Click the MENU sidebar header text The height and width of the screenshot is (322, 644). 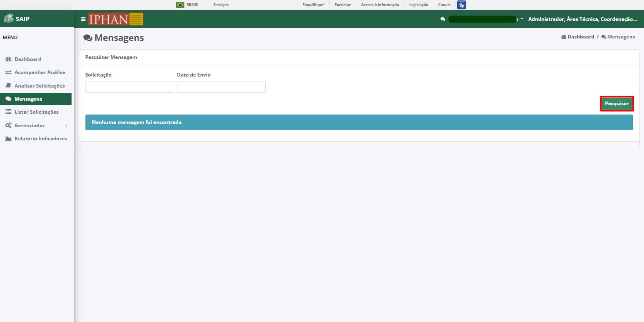(x=10, y=37)
